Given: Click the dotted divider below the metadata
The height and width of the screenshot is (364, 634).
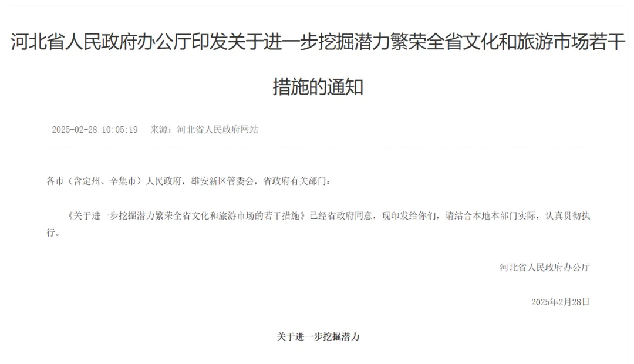Looking at the screenshot, I should point(318,146).
